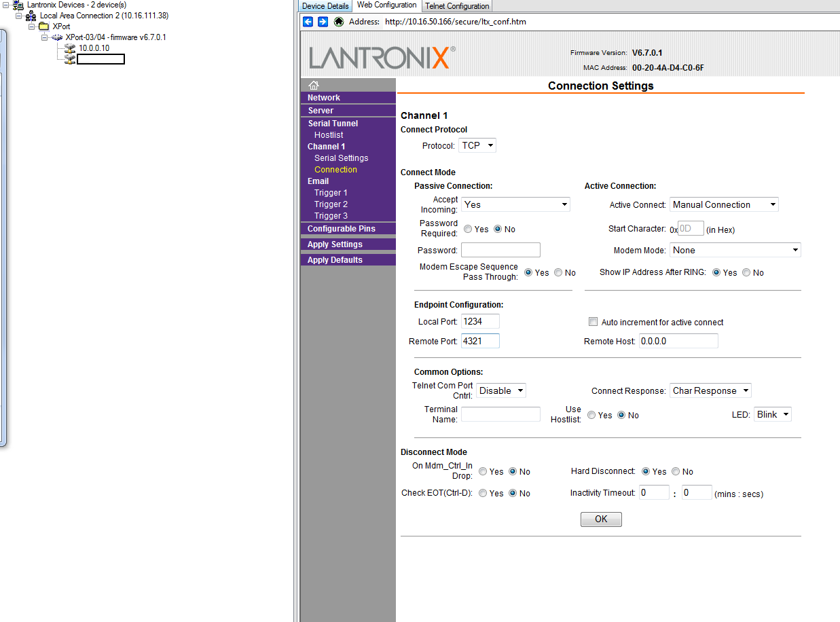Viewport: 840px width, 622px height.
Task: Select Yes for Modem Escape Sequence Pass Through
Action: (528, 272)
